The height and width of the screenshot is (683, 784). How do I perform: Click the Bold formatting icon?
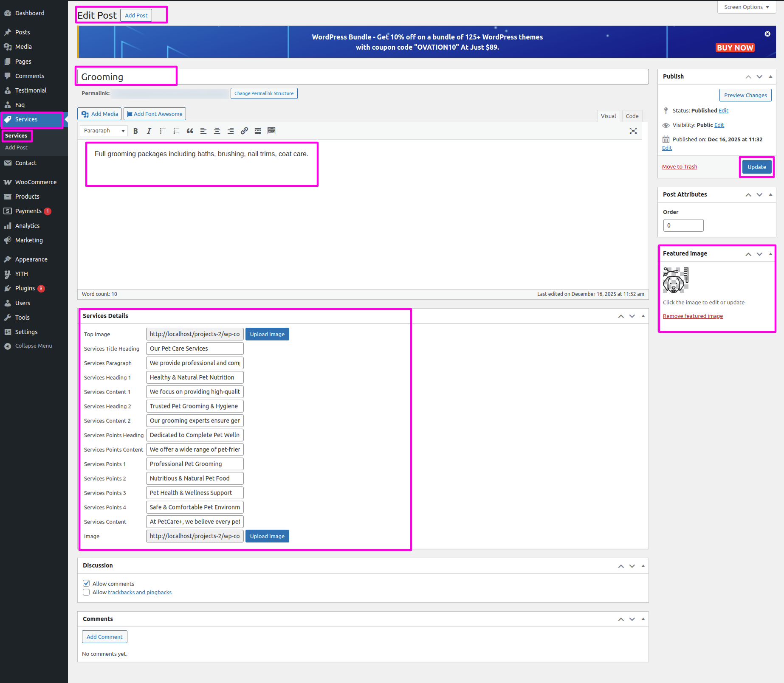(135, 131)
